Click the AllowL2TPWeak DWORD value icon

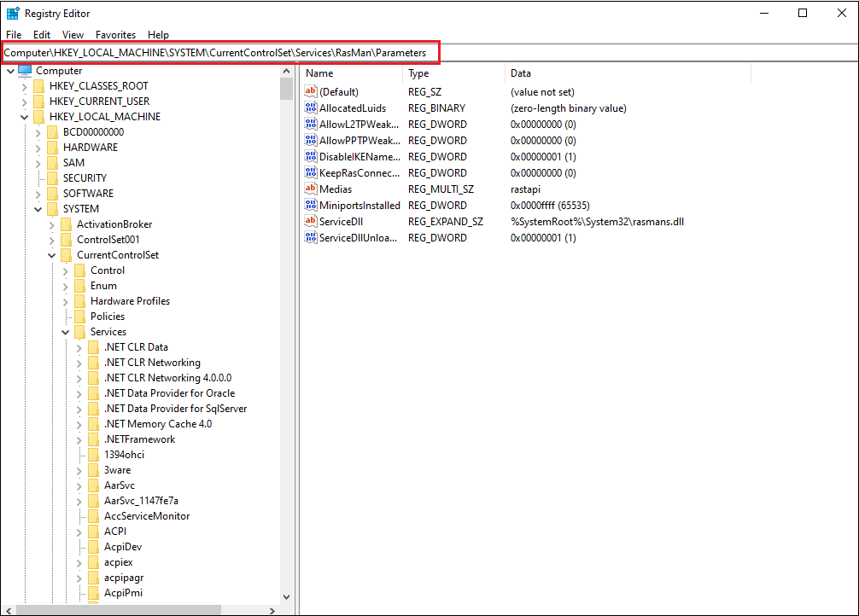[311, 125]
